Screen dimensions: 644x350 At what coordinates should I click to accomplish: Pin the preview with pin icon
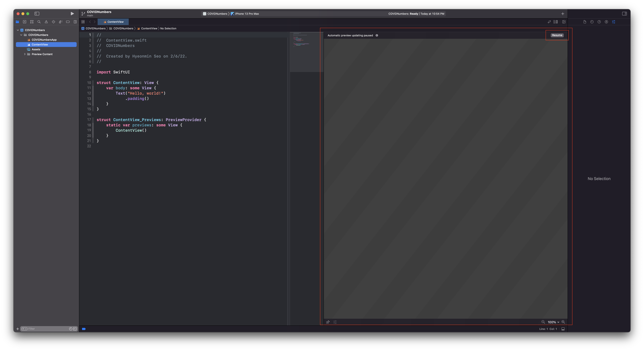click(x=328, y=322)
